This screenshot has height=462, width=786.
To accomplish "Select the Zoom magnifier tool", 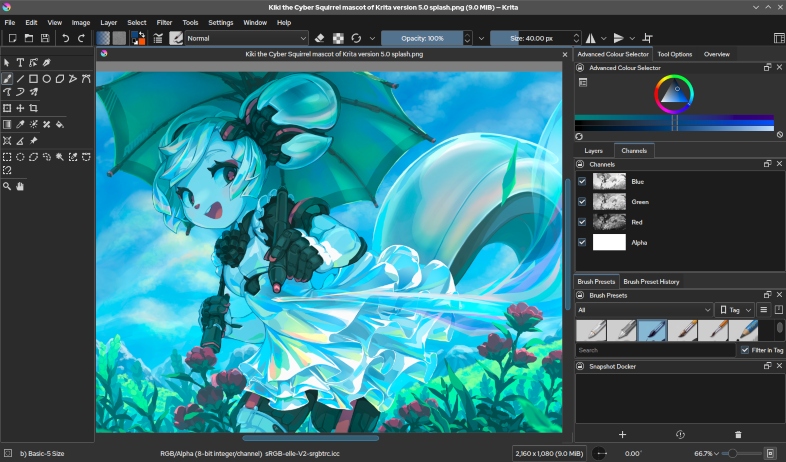I will point(7,186).
